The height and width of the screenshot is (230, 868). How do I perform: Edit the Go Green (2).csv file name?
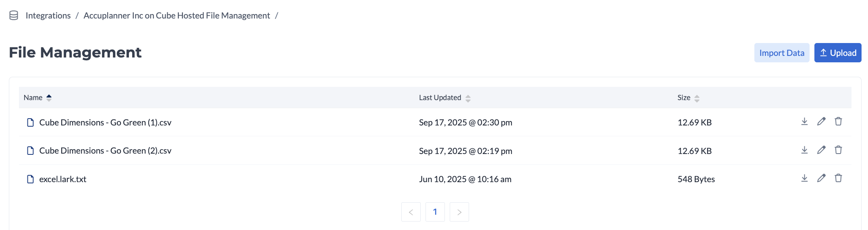[821, 150]
